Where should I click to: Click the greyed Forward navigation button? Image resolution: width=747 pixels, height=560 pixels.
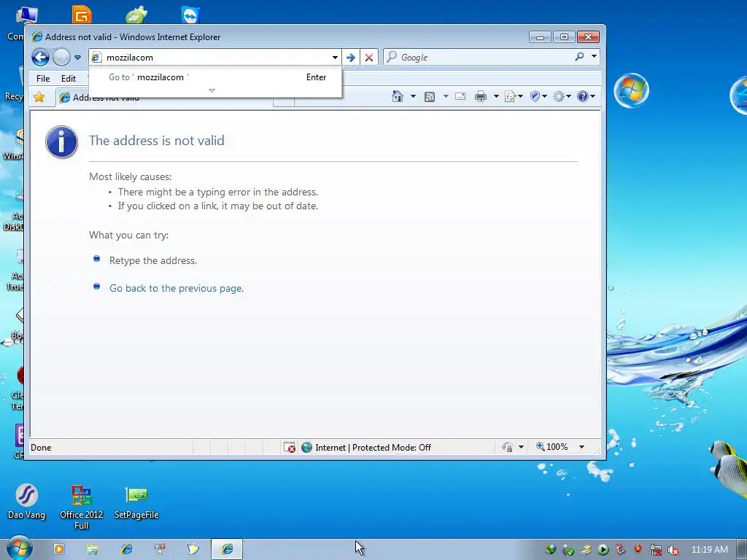(61, 58)
